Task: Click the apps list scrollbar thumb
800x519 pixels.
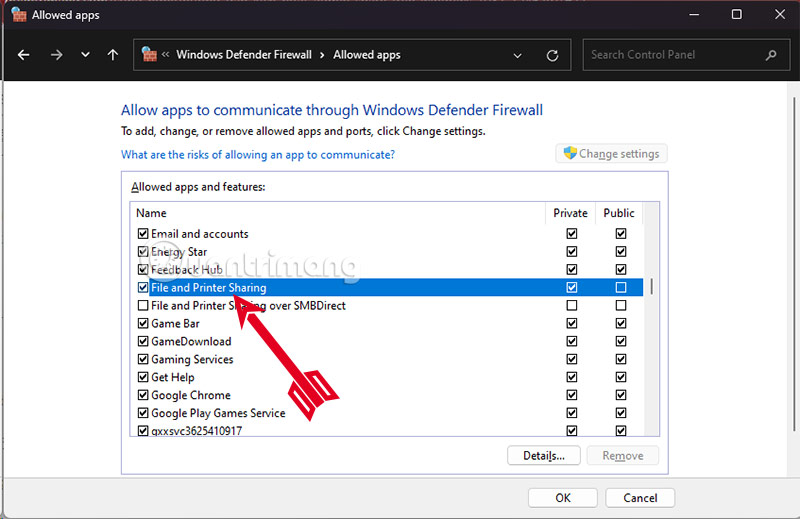Action: 652,286
